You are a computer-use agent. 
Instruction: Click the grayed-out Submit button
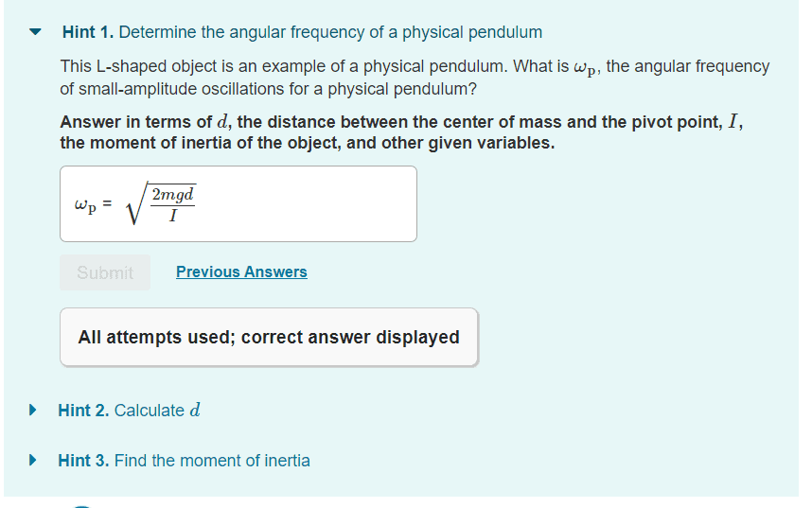tap(105, 272)
